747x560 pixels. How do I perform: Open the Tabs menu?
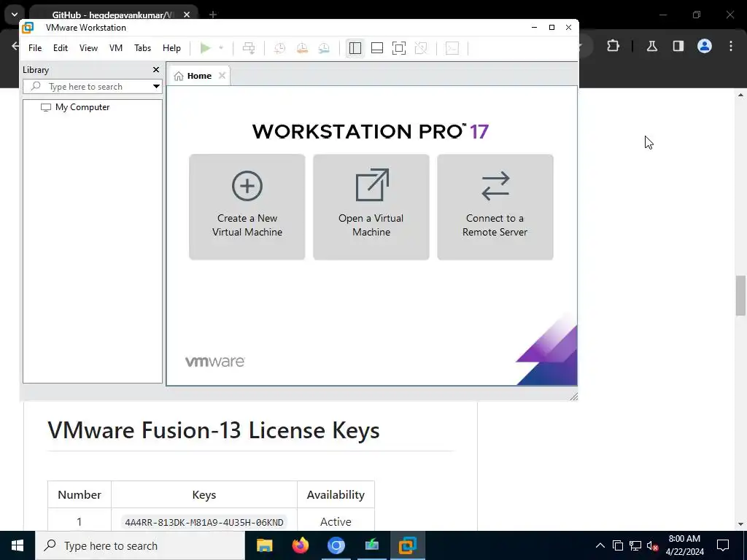click(x=142, y=48)
